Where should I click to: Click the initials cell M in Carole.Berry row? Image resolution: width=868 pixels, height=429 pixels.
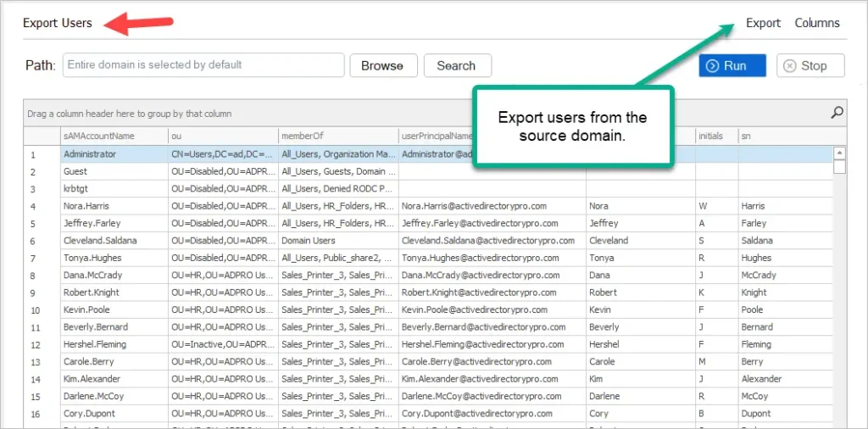pos(717,361)
